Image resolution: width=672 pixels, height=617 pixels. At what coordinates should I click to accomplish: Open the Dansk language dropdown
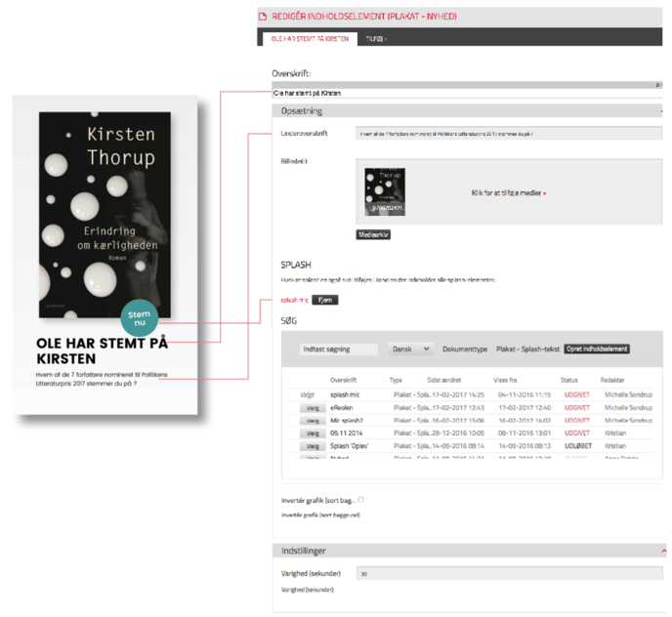pos(410,350)
